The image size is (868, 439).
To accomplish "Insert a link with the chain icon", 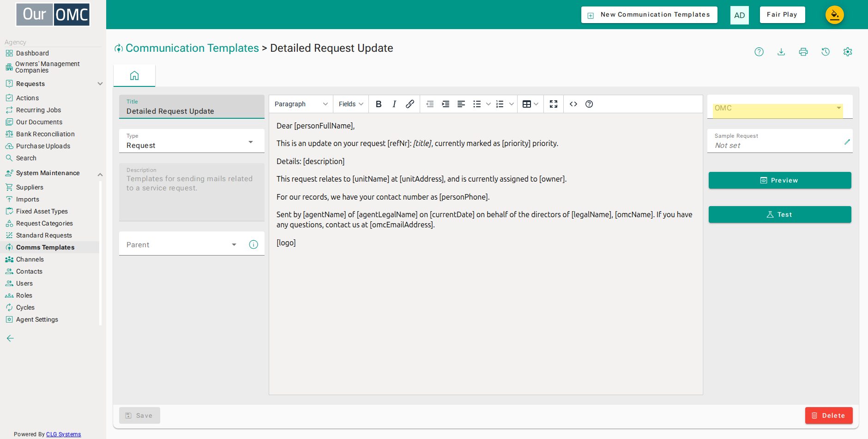I will 410,104.
